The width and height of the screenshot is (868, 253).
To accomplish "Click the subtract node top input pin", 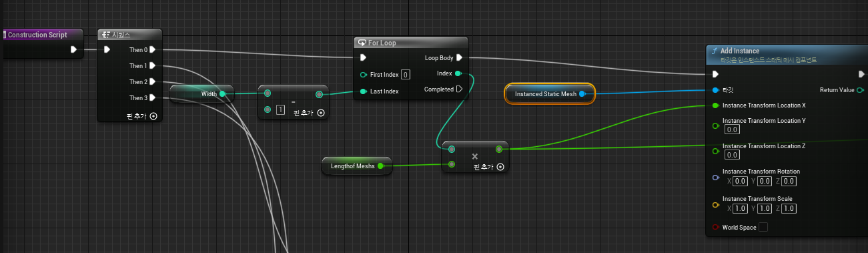I will (268, 93).
